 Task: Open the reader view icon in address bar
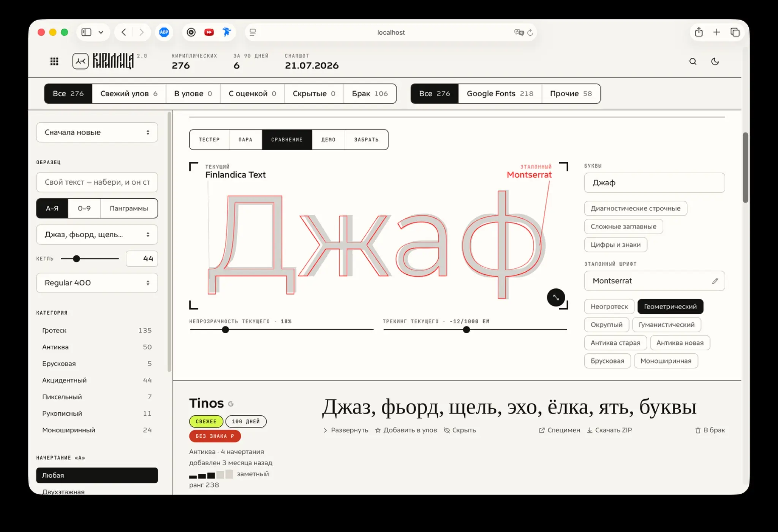coord(253,32)
